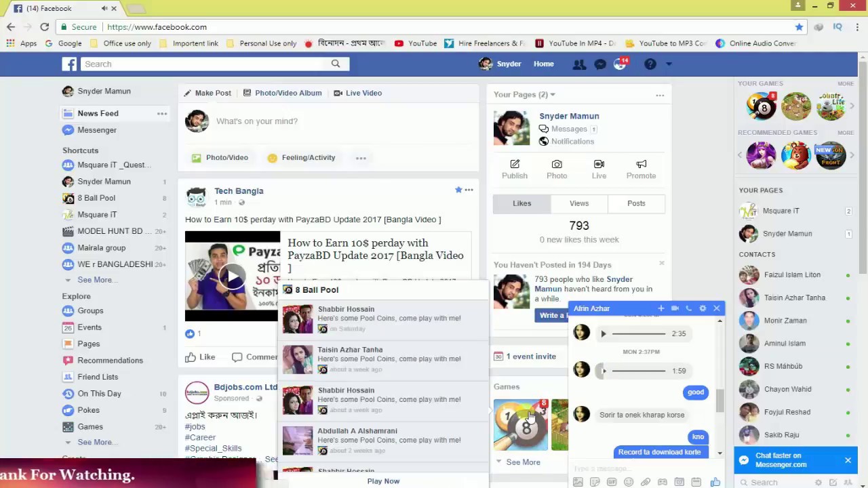Switch to the Posts tab
The height and width of the screenshot is (488, 868).
[x=636, y=203]
